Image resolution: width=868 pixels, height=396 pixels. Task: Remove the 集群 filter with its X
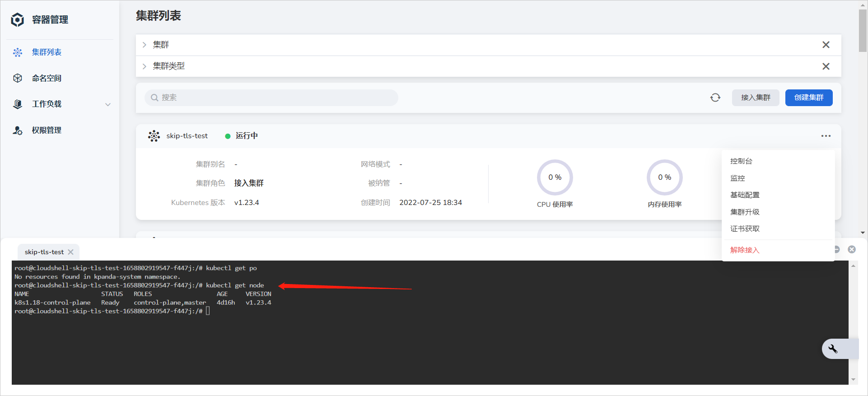point(826,45)
